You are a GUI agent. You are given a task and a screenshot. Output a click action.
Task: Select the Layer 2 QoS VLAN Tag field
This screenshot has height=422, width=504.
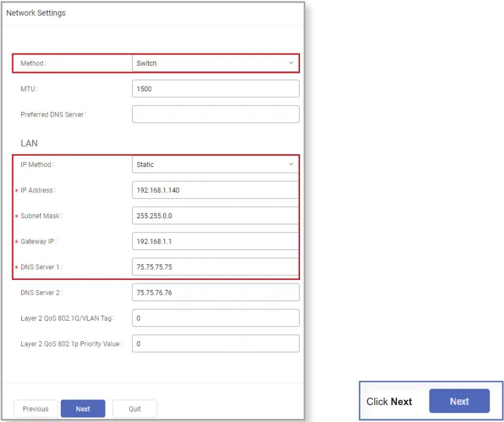(x=216, y=318)
